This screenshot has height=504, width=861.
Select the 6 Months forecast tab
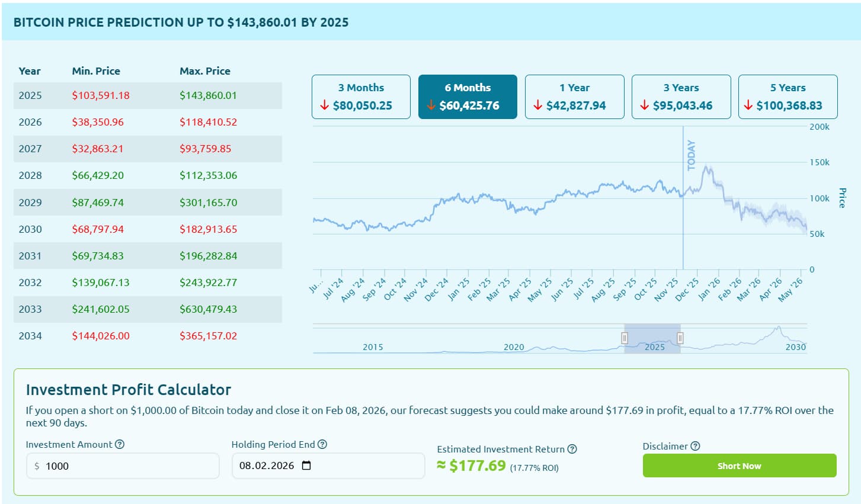pyautogui.click(x=468, y=97)
